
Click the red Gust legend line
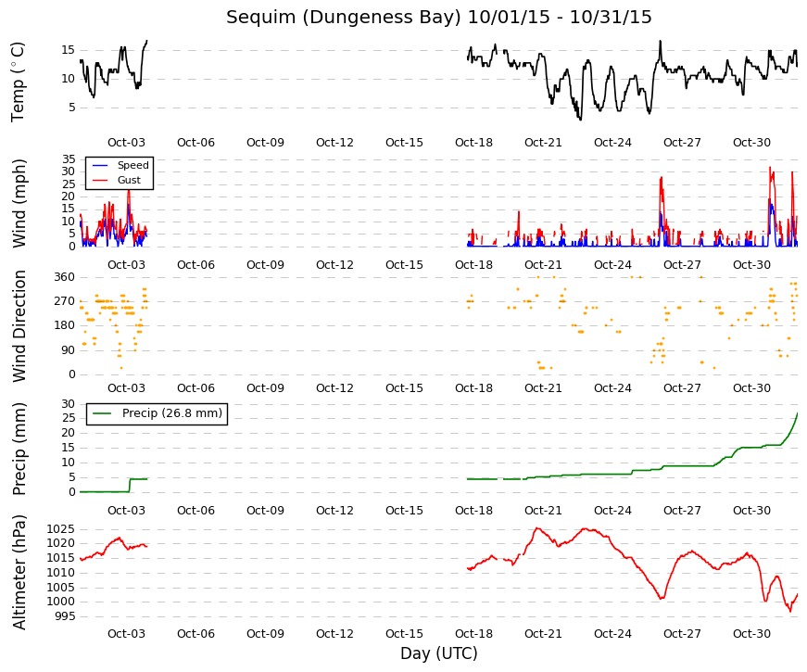[99, 180]
